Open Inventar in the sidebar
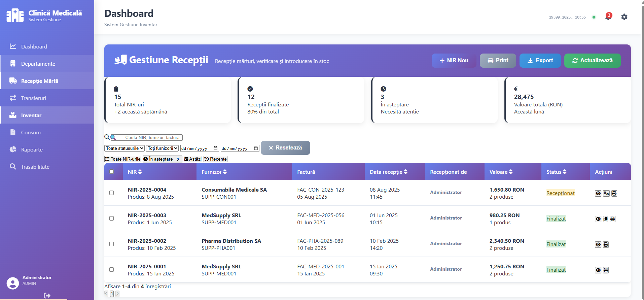The image size is (644, 300). click(x=47, y=115)
